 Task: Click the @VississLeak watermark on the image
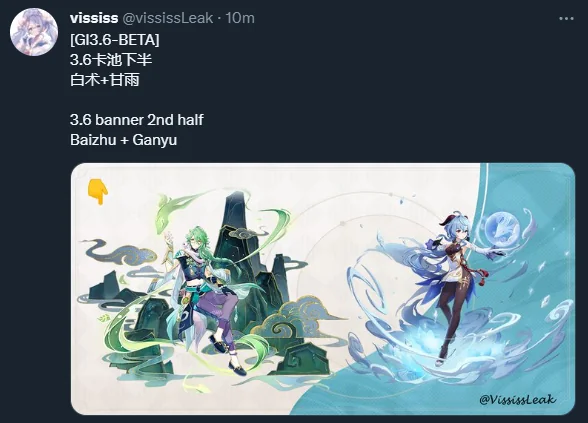pos(518,399)
